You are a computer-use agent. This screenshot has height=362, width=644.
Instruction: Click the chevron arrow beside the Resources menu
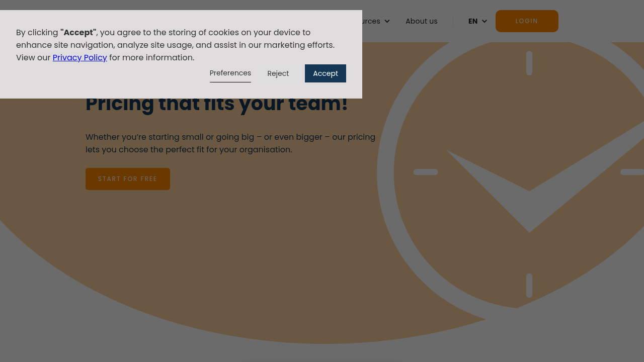point(387,21)
